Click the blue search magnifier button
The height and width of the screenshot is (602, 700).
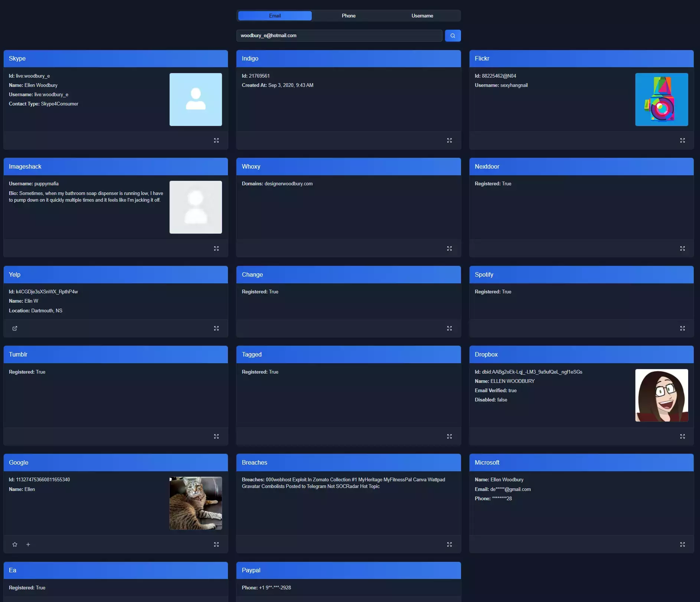click(452, 36)
